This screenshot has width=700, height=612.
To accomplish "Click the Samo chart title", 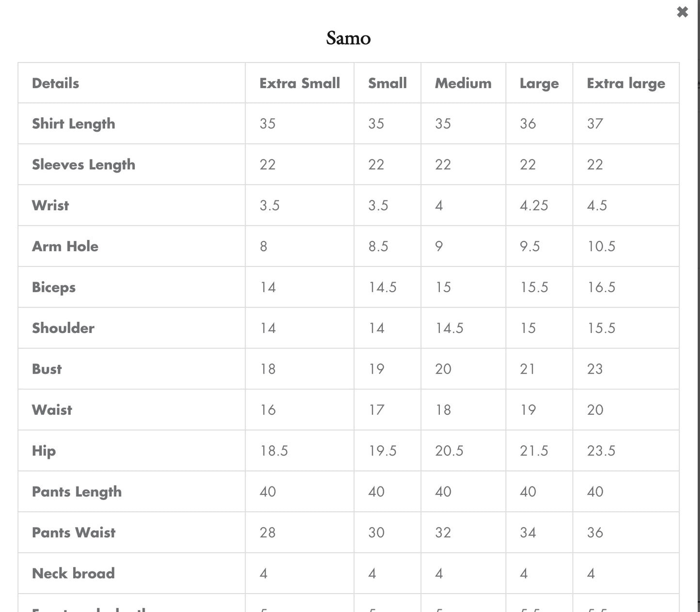I will click(348, 38).
